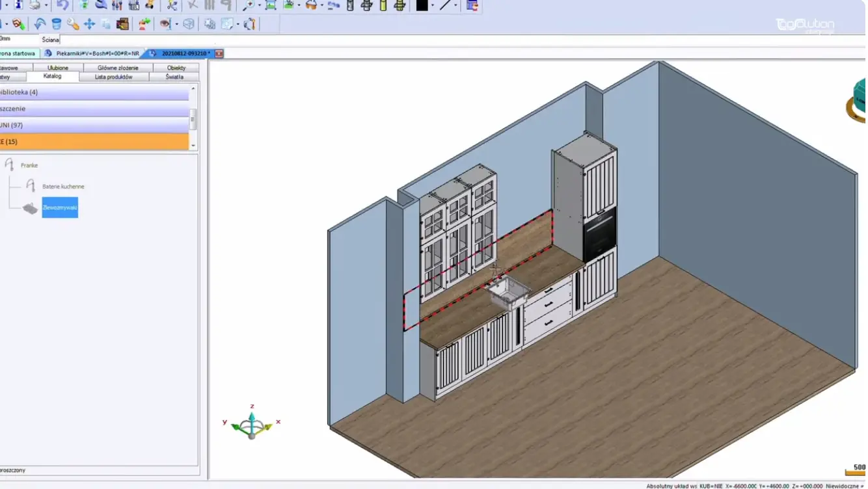Toggle the eye visibility tool
868x489 pixels.
[165, 24]
